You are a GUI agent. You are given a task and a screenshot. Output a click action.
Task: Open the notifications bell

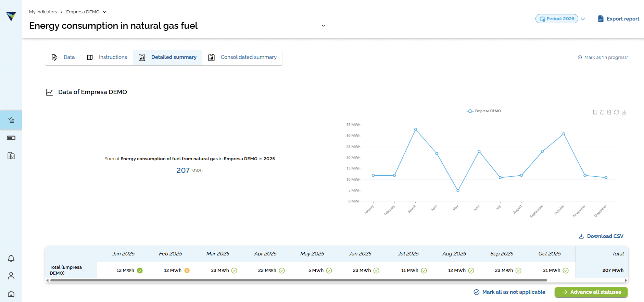pos(11,258)
